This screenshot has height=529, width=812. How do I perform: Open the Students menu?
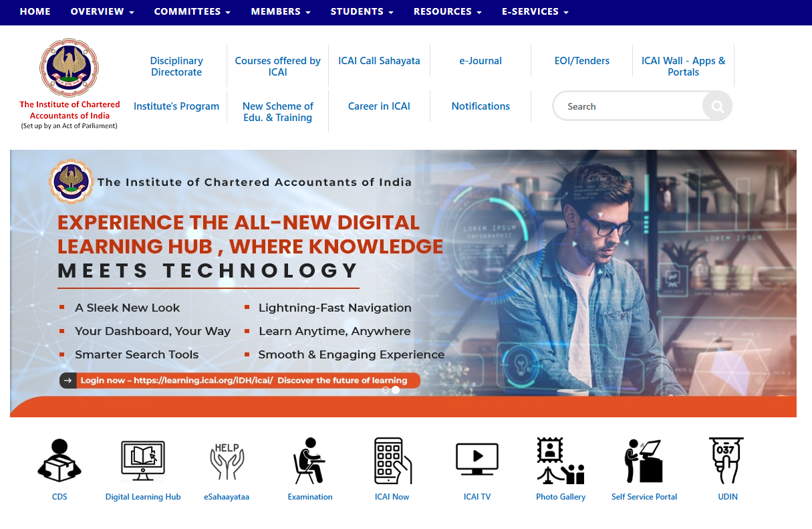coord(362,11)
